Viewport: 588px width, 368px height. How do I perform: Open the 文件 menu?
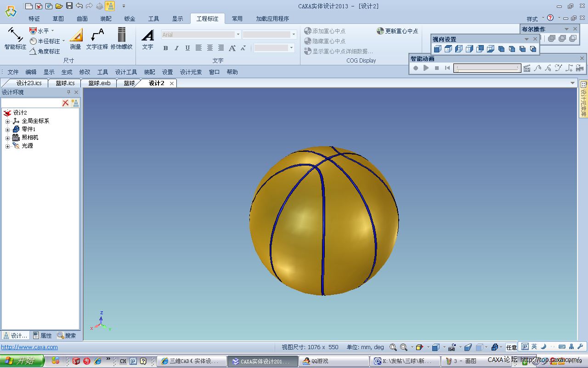click(x=13, y=72)
